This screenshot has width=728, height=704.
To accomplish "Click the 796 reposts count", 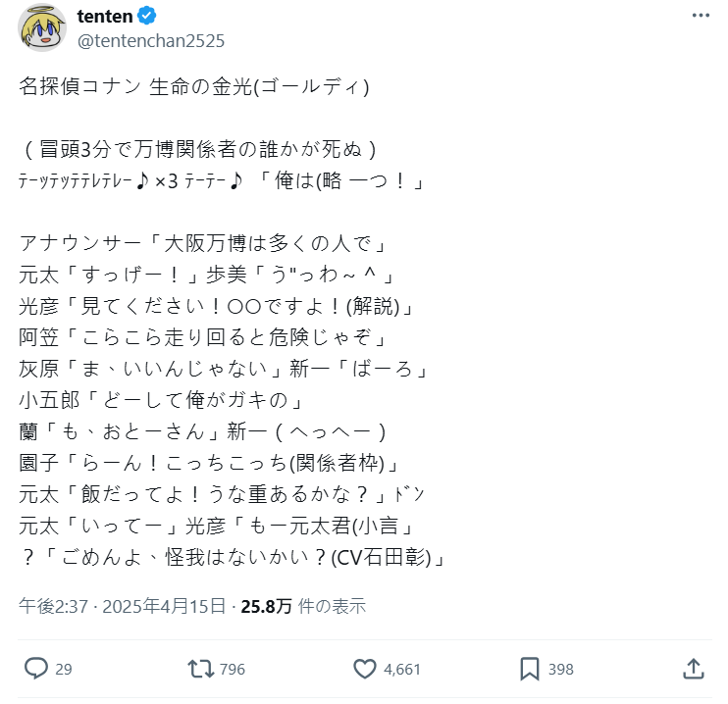I will click(x=233, y=670).
